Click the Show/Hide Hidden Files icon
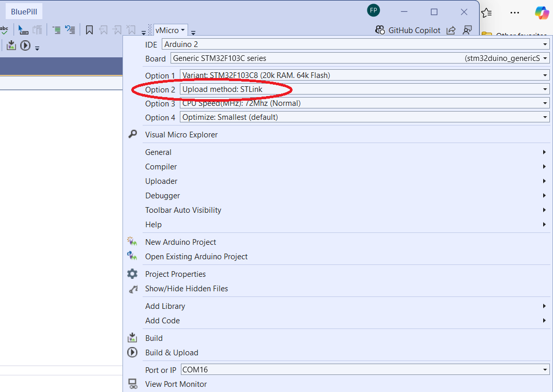 point(133,289)
